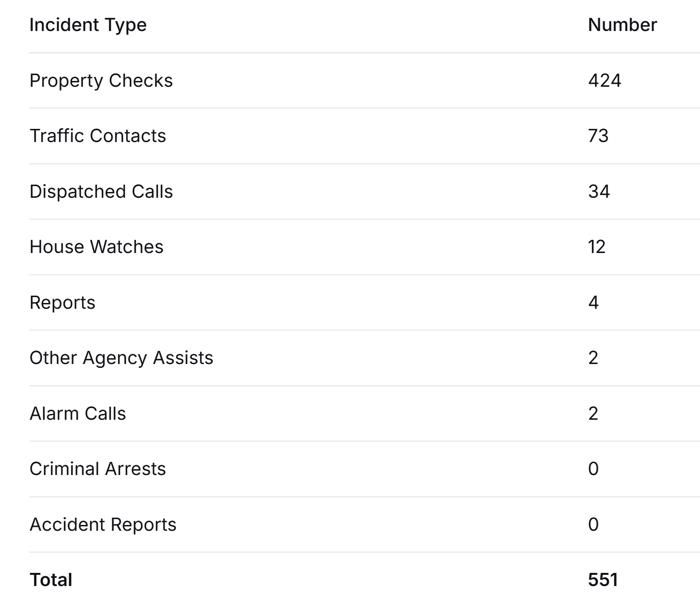Select the Criminal Arrests row label

[97, 469]
